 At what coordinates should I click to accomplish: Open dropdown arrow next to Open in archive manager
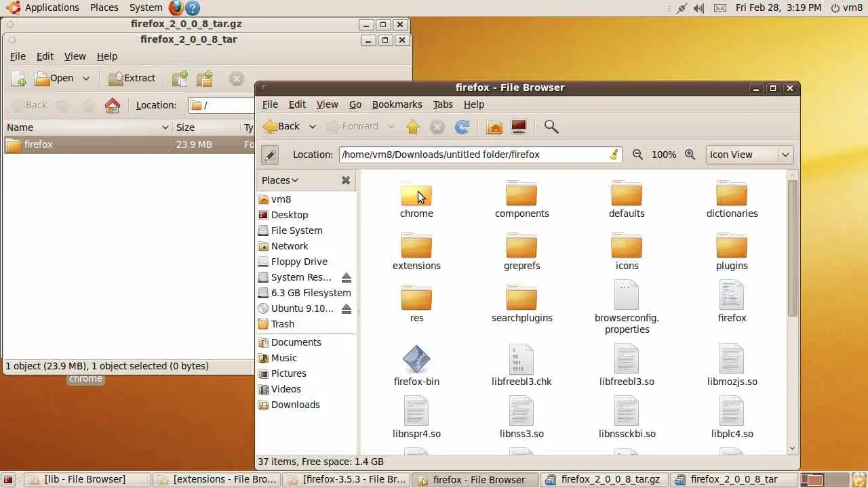coord(86,79)
